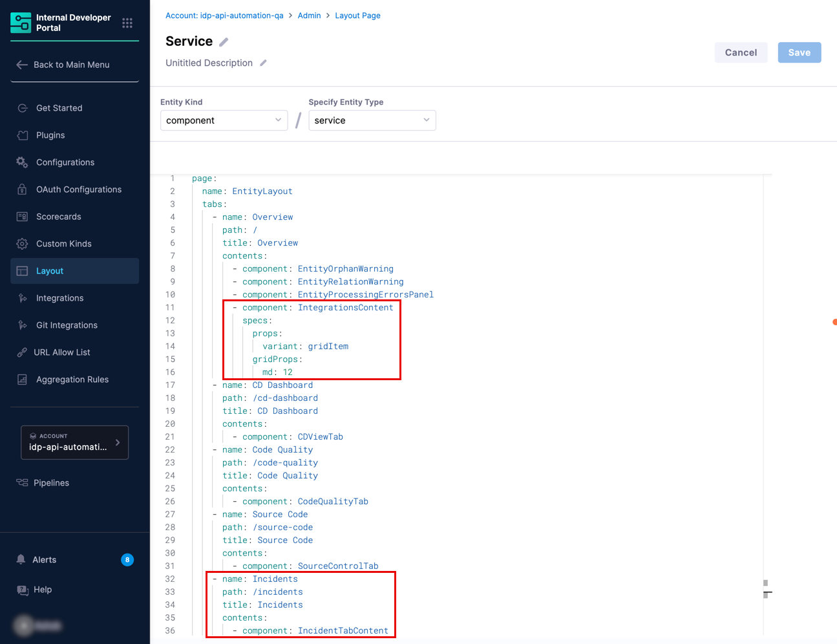This screenshot has width=837, height=644.
Task: Open Integrations menu item
Action: click(60, 298)
